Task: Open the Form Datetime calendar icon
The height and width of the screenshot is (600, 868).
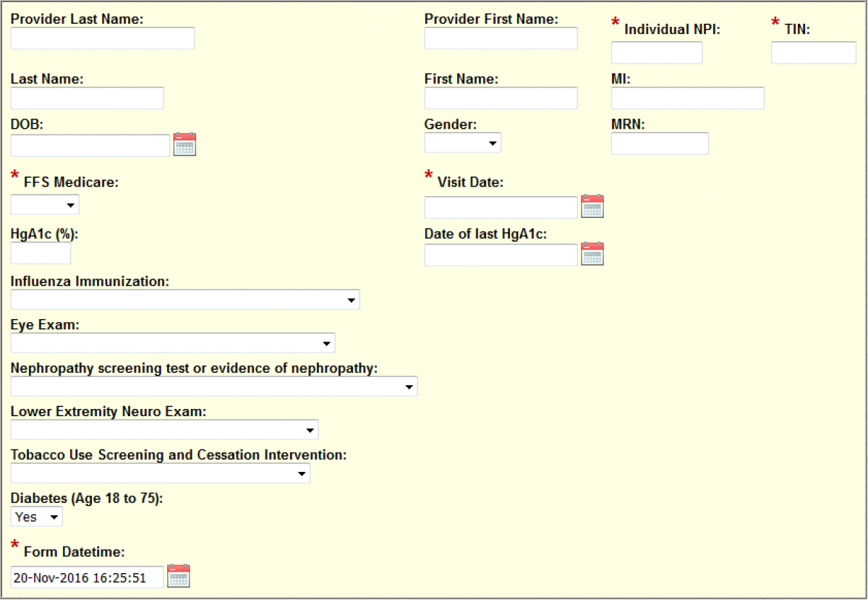Action: 178,575
